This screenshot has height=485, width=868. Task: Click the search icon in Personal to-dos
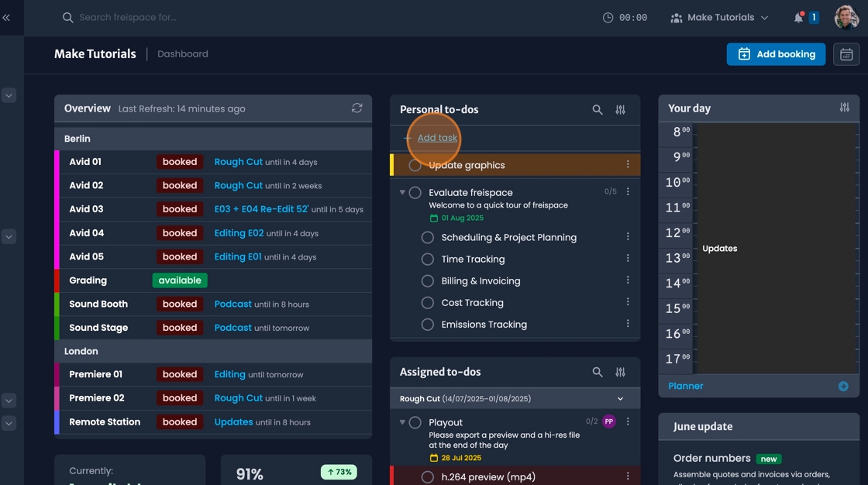click(597, 109)
